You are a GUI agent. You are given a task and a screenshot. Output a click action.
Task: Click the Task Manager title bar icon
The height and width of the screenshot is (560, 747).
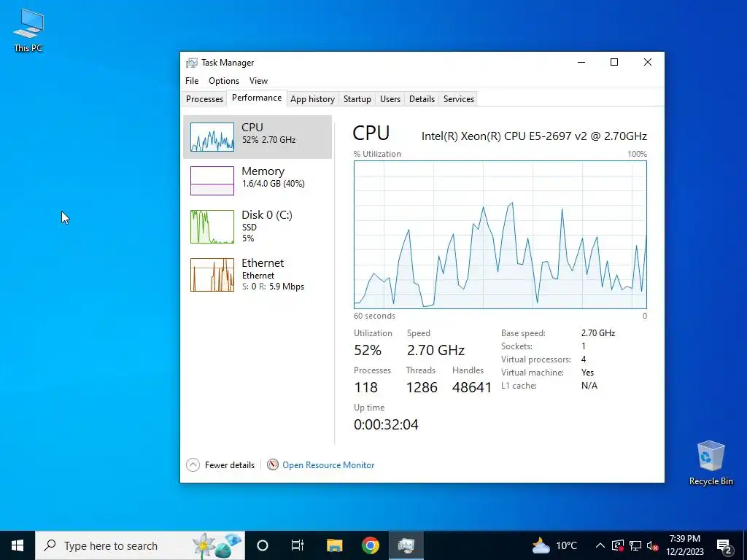point(192,63)
